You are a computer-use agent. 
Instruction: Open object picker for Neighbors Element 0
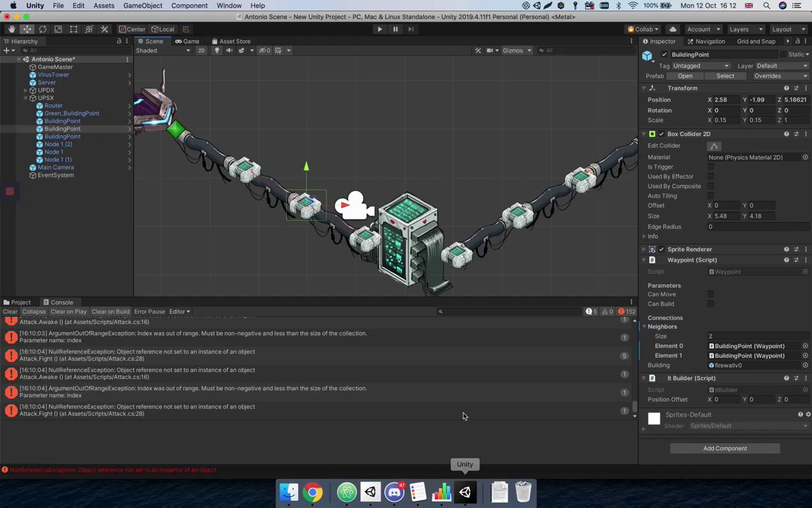click(805, 346)
